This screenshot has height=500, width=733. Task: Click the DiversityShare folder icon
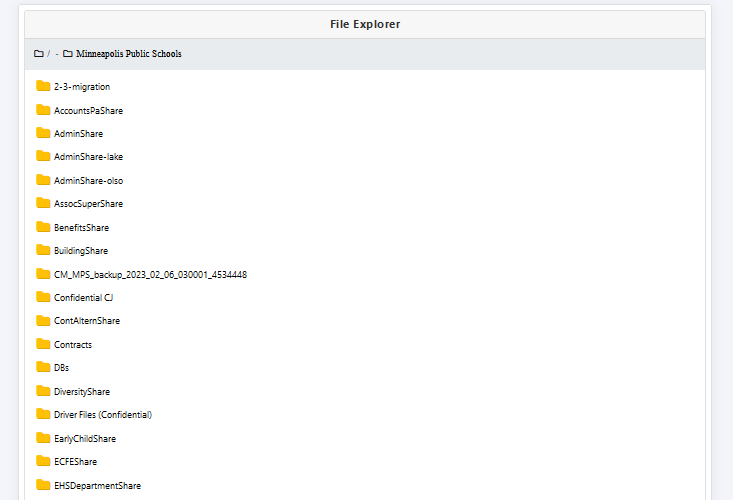point(43,391)
